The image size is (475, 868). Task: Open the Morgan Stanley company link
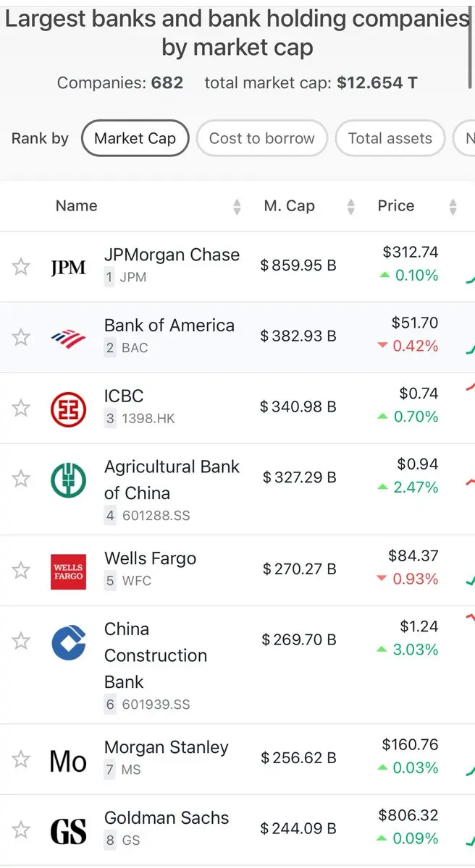167,747
